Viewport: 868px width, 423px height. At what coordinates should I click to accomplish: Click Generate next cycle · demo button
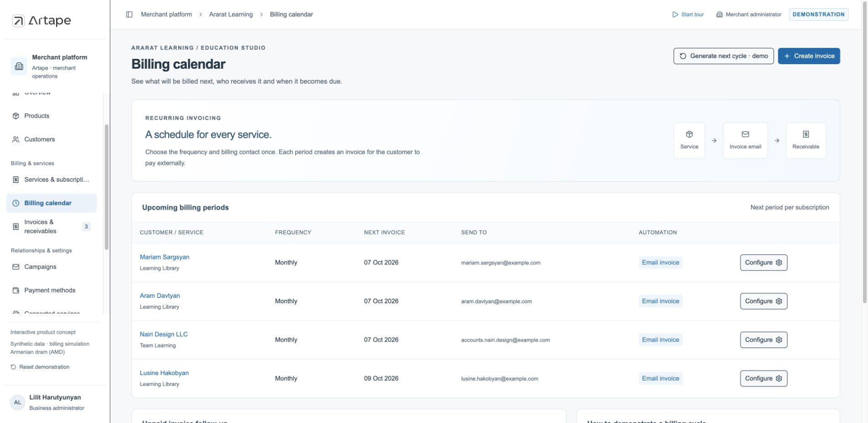point(724,56)
